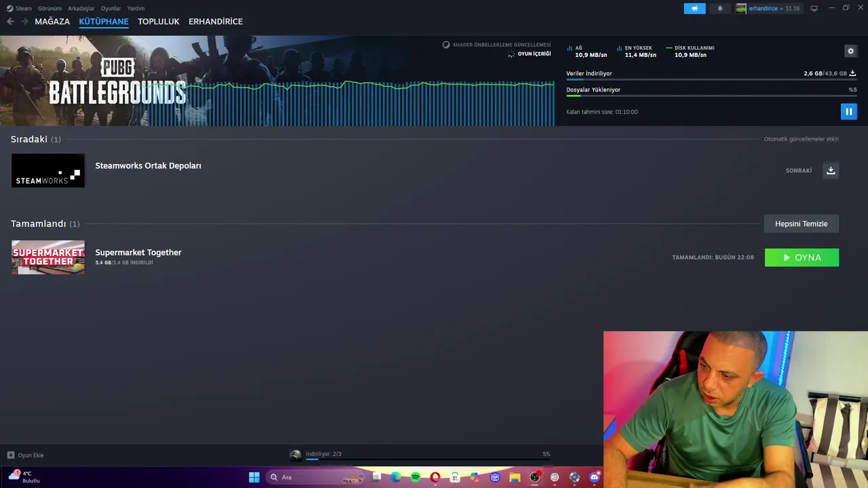Open Spotify from the taskbar
The height and width of the screenshot is (488, 868).
pos(416,477)
